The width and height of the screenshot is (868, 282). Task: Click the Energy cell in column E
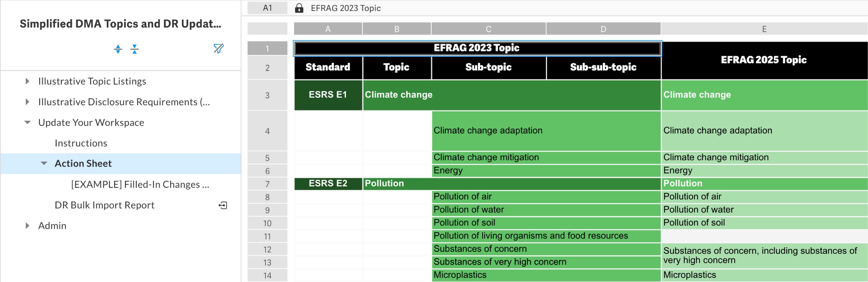764,171
